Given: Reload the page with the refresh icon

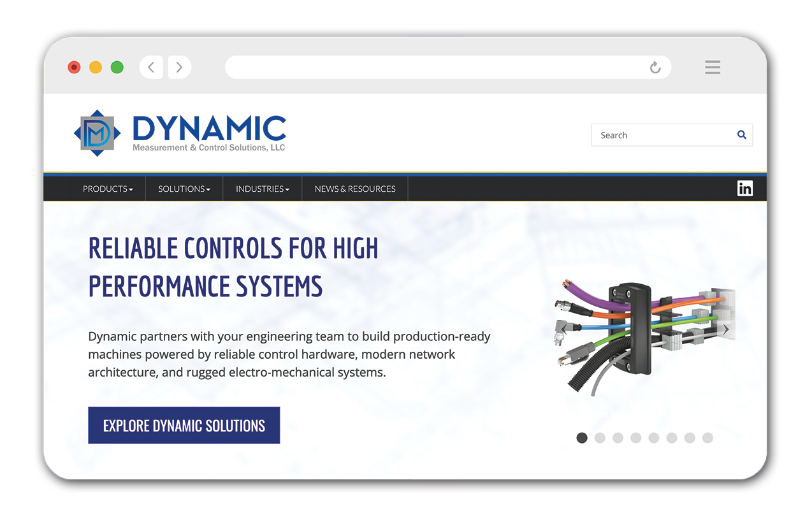Looking at the screenshot, I should click(655, 68).
